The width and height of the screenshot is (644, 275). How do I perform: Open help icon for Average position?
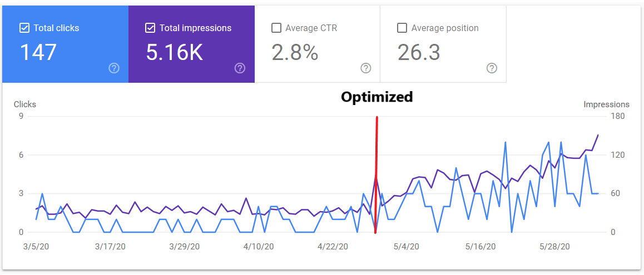pos(492,68)
